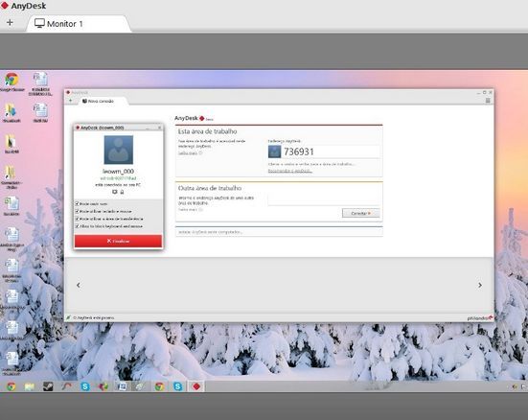Viewport: 528px width, 420px height.
Task: Click the remote address input field in Outra área de trabalho
Action: point(324,199)
